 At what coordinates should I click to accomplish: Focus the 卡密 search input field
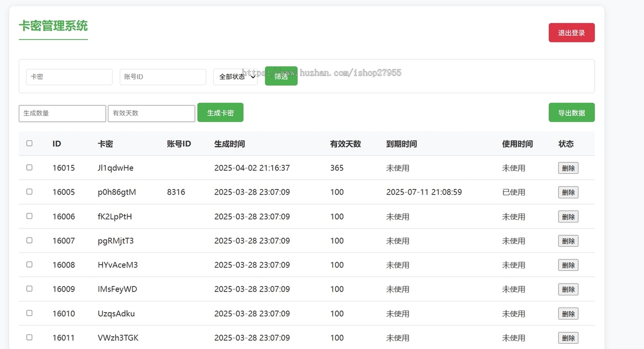[x=69, y=77]
